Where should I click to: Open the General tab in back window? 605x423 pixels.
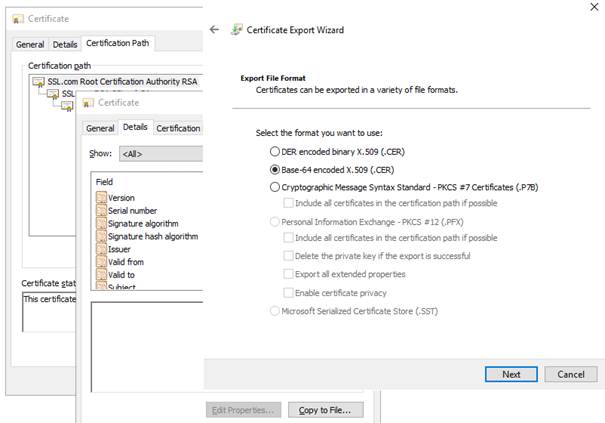[30, 44]
